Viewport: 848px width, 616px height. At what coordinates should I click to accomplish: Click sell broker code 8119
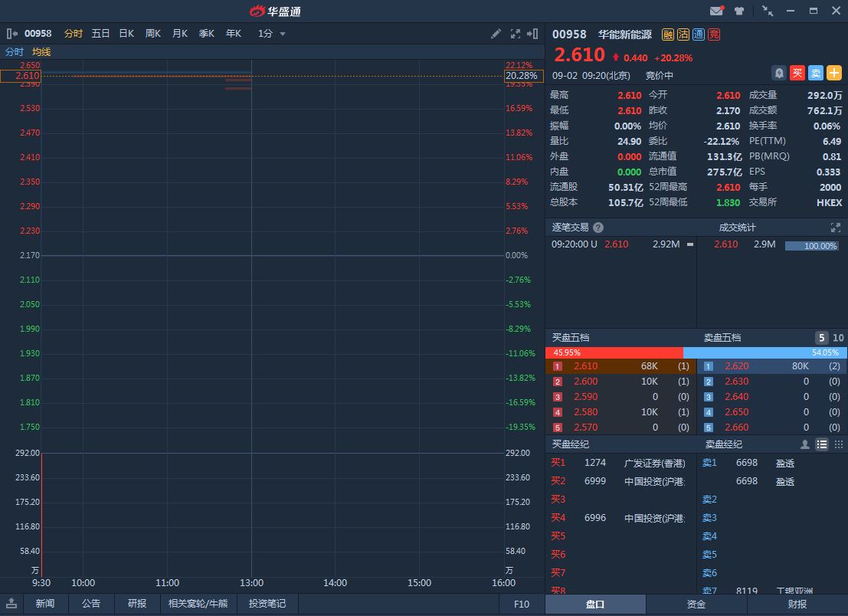746,590
